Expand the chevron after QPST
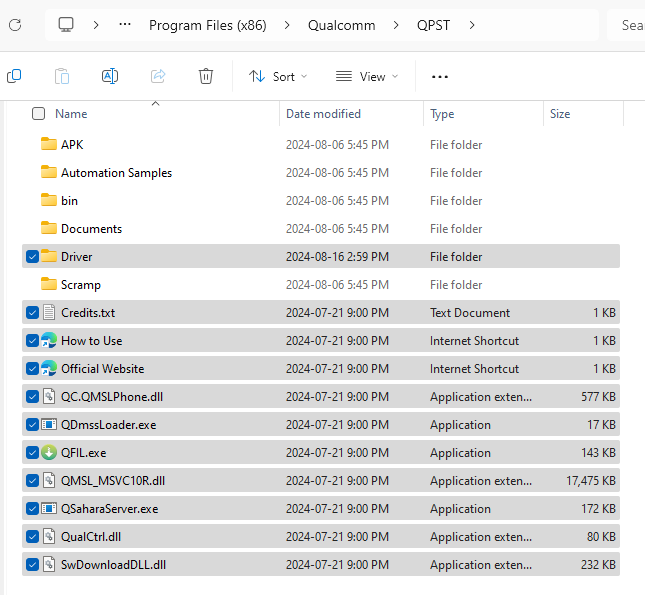The width and height of the screenshot is (645, 595). click(x=472, y=25)
